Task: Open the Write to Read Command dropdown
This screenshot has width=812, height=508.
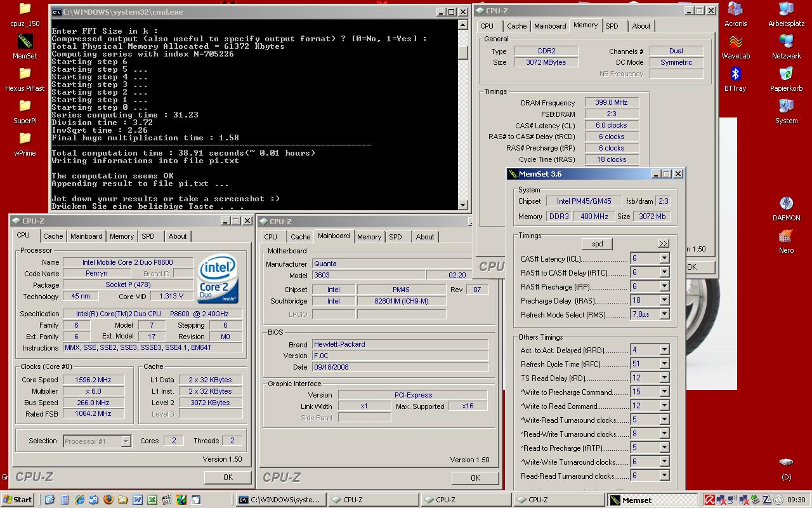Action: pyautogui.click(x=664, y=406)
